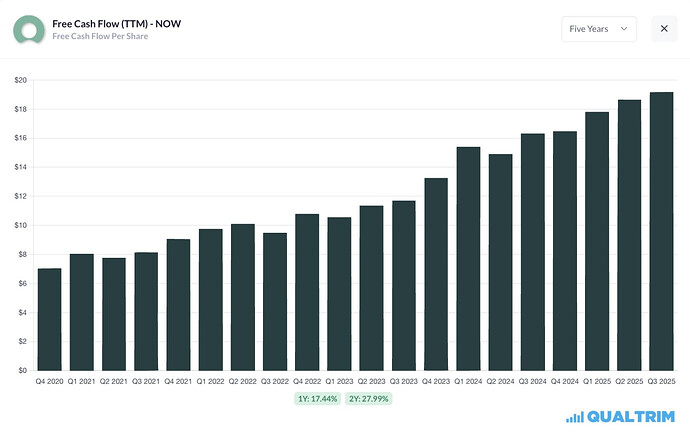Select the 2Y: 27.99% growth badge
Viewport: 690px width, 437px height.
coord(369,399)
